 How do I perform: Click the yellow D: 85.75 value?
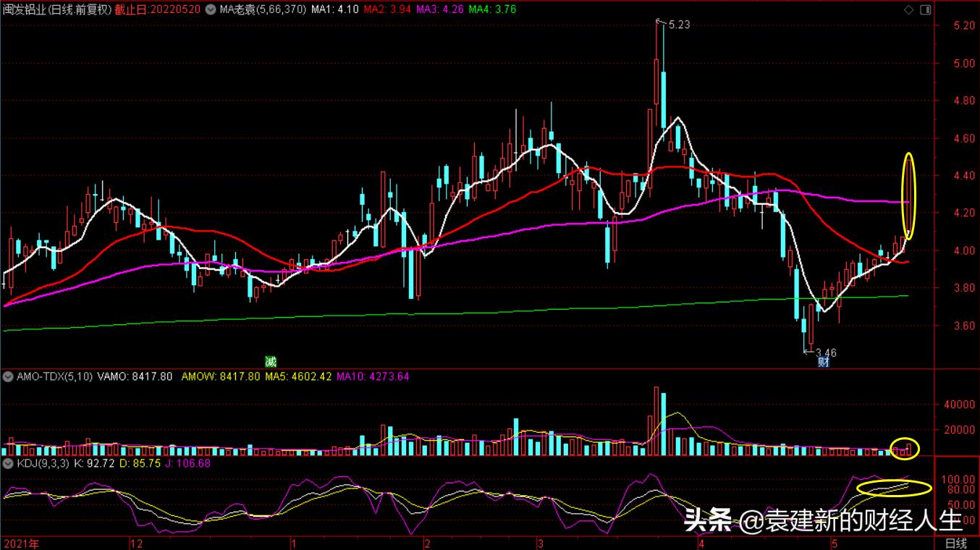(x=140, y=463)
